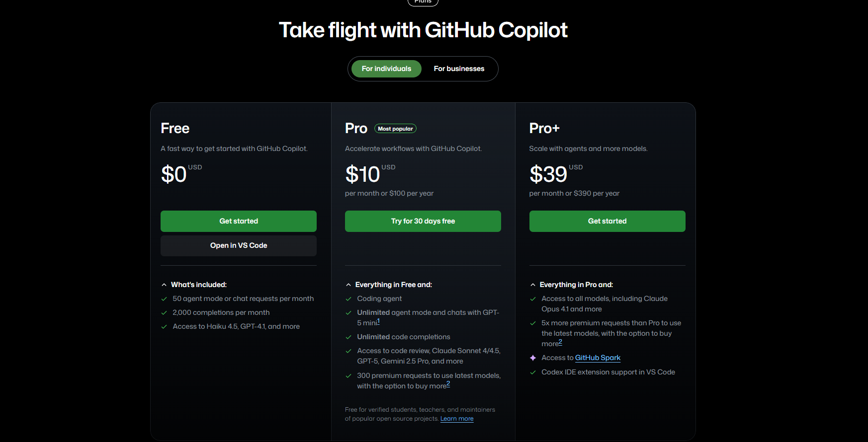Open the Free plan column heading
The image size is (868, 442).
click(174, 128)
